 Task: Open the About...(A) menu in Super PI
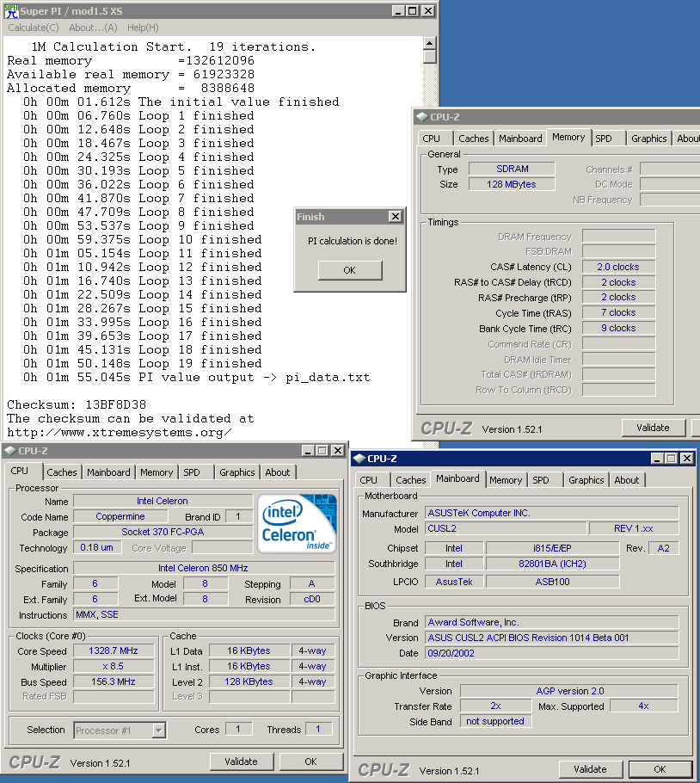tap(93, 28)
